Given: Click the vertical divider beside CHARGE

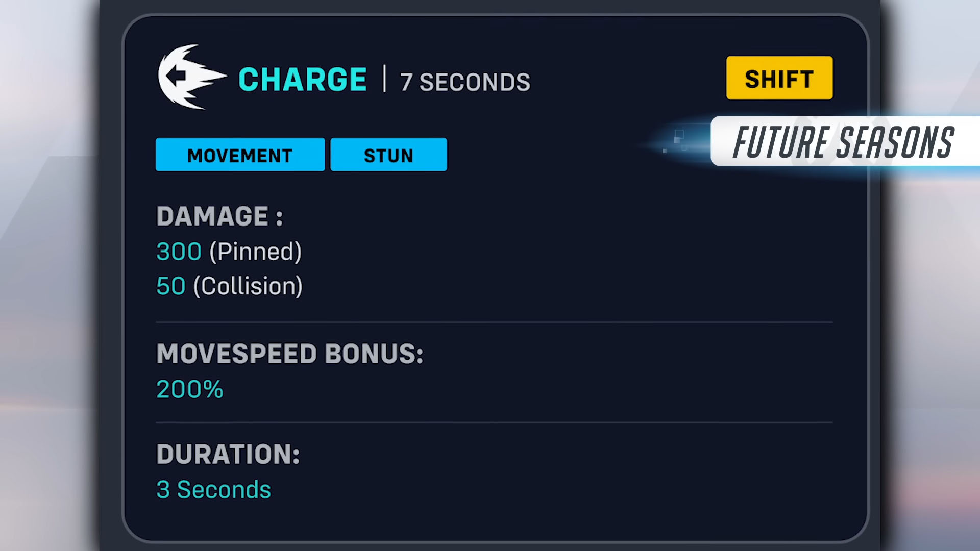Looking at the screenshot, I should [x=384, y=79].
